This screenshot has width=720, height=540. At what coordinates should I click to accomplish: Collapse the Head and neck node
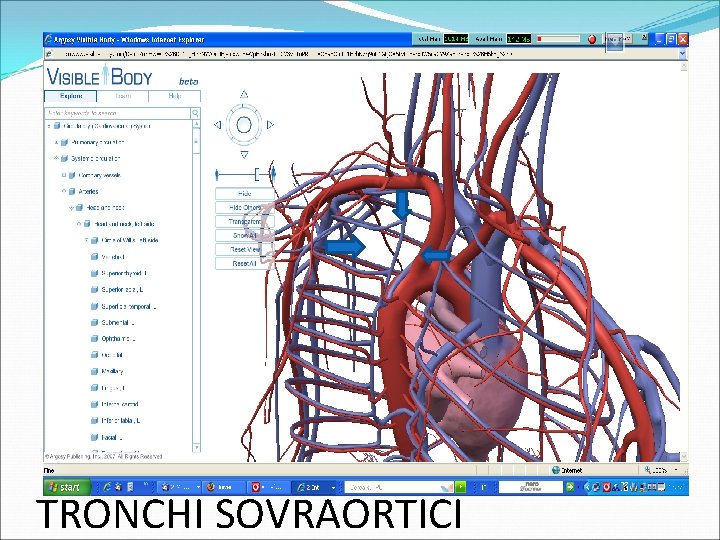[71, 208]
